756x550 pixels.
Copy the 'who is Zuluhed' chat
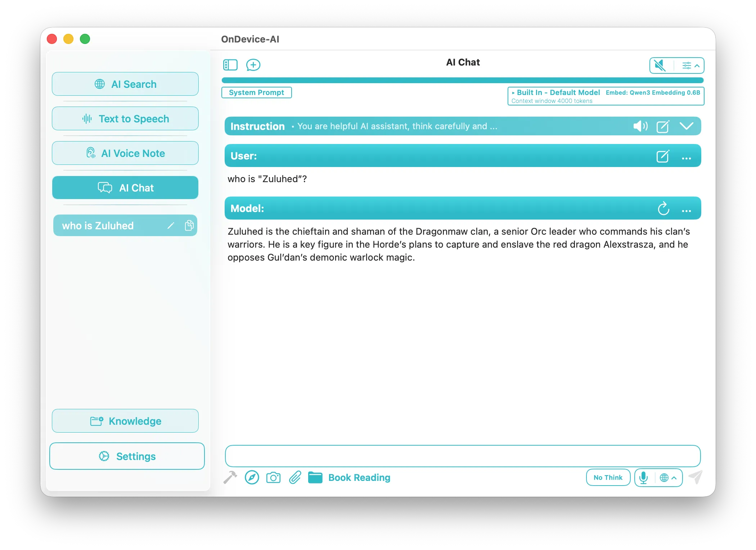pos(189,226)
